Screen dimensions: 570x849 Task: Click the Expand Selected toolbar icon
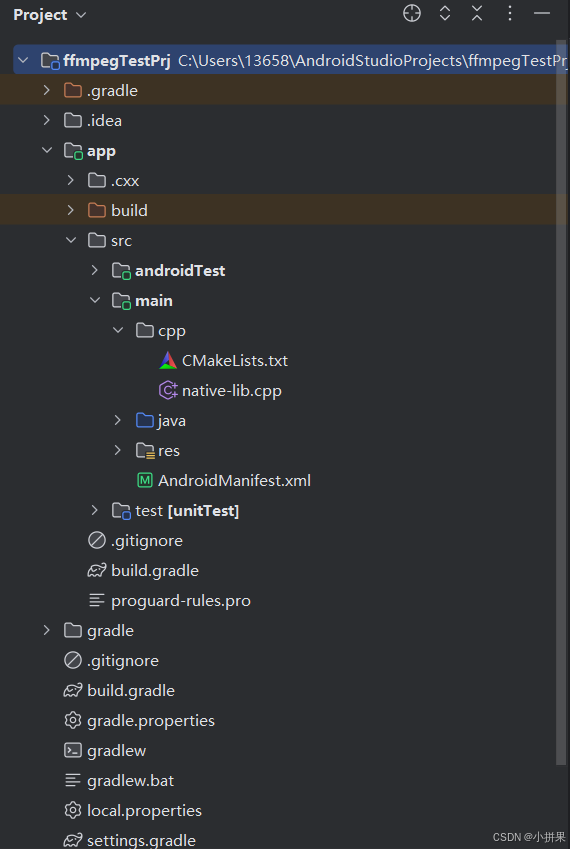pos(444,14)
